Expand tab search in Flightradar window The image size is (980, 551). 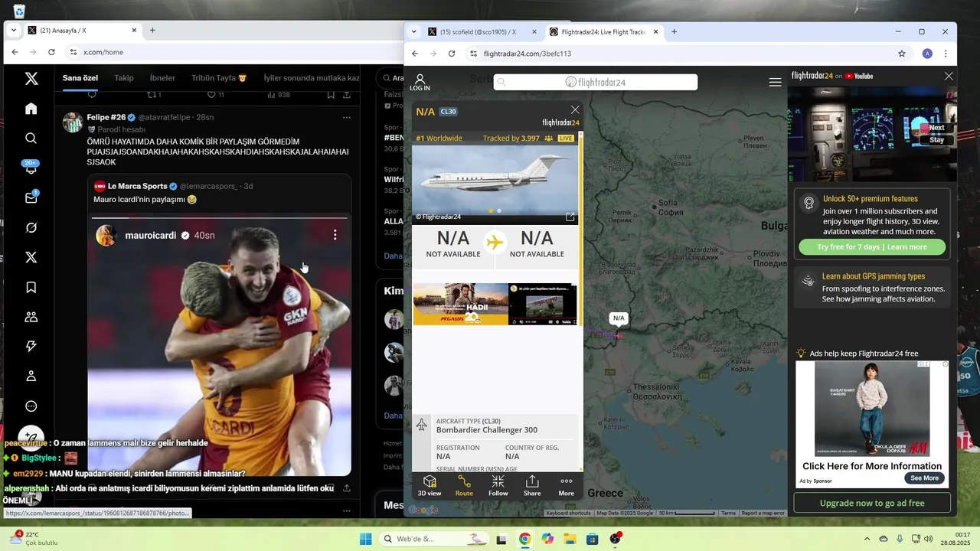[x=414, y=32]
